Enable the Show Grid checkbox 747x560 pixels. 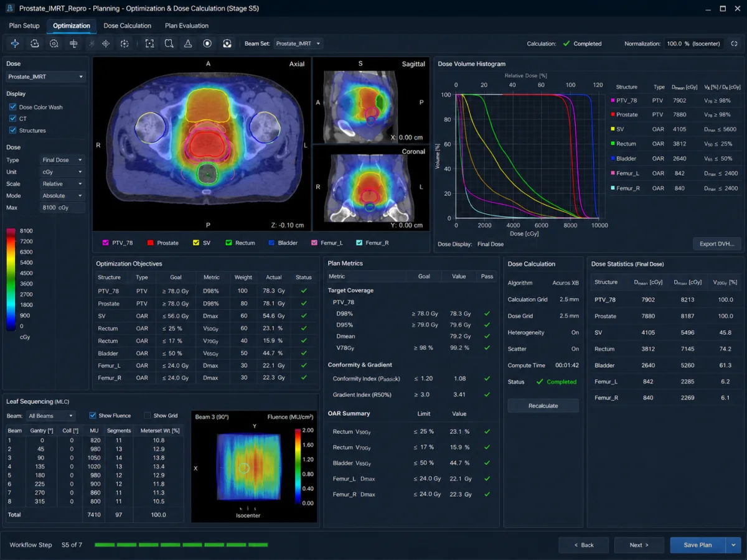pyautogui.click(x=148, y=416)
